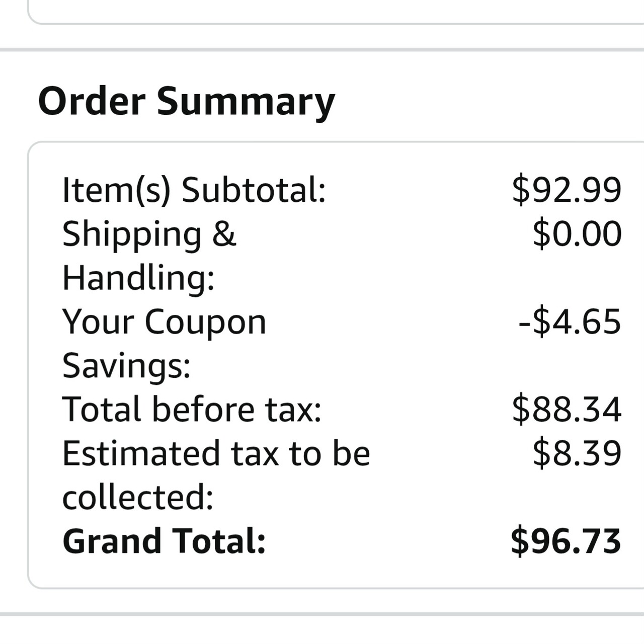
Task: Click the gray divider below the summary card
Action: click(x=322, y=614)
